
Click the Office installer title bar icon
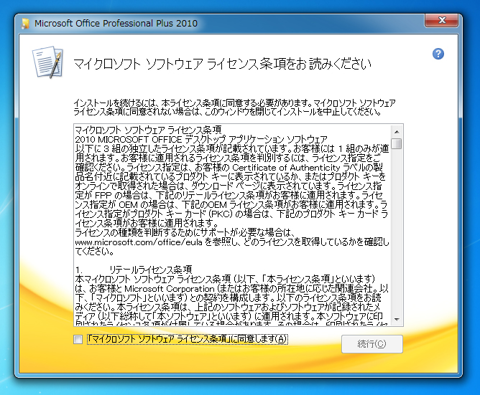click(25, 23)
